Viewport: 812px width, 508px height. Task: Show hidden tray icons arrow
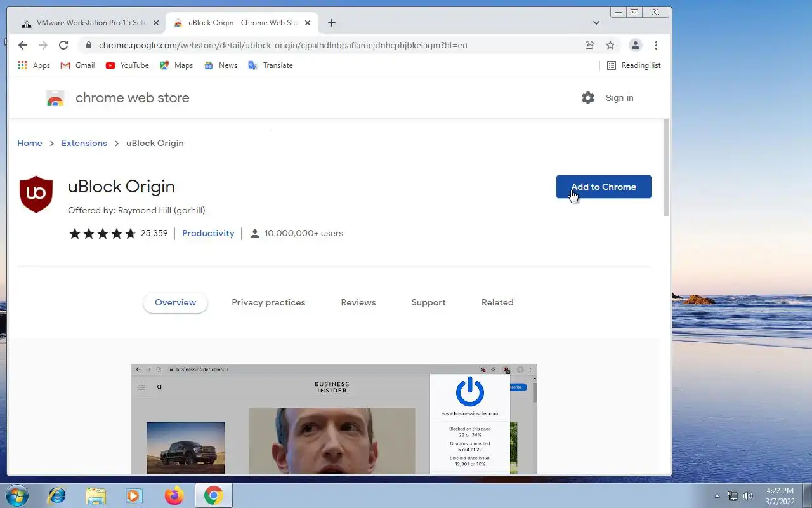pos(717,496)
